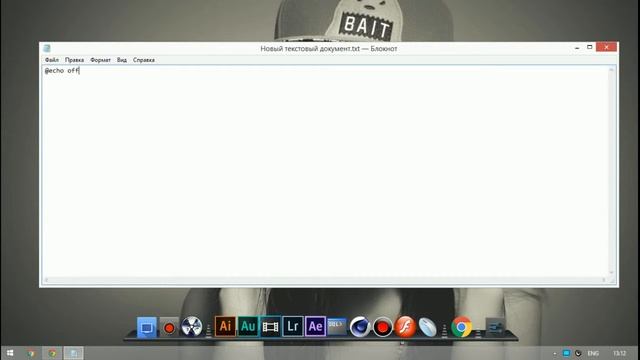Open the Файл menu in Notepad
This screenshot has width=640, height=360.
tap(52, 60)
